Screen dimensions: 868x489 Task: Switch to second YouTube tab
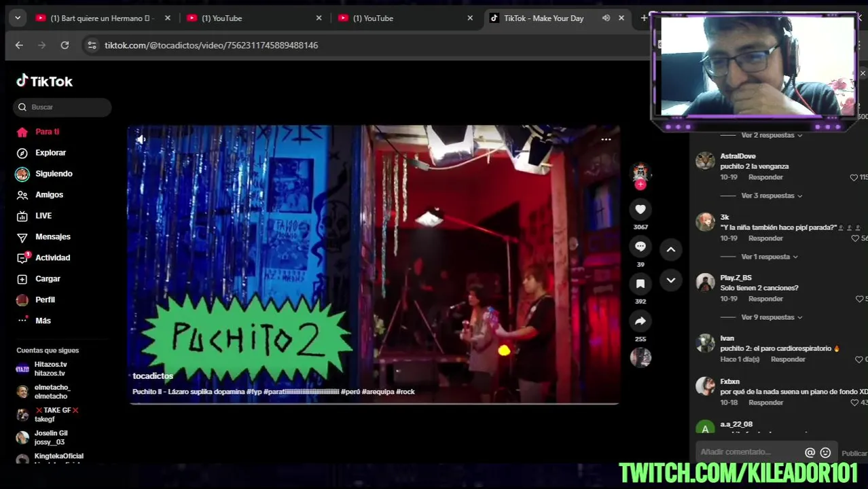pos(253,18)
